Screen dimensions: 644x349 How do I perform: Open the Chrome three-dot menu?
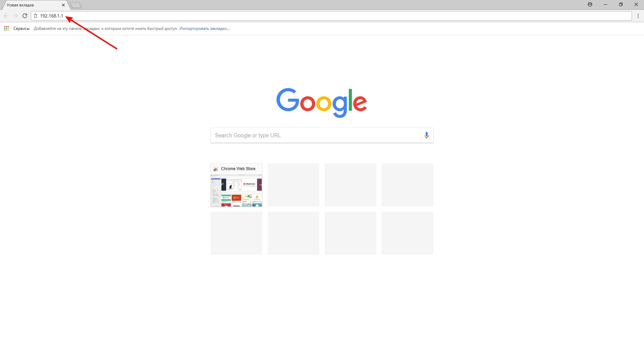(638, 16)
